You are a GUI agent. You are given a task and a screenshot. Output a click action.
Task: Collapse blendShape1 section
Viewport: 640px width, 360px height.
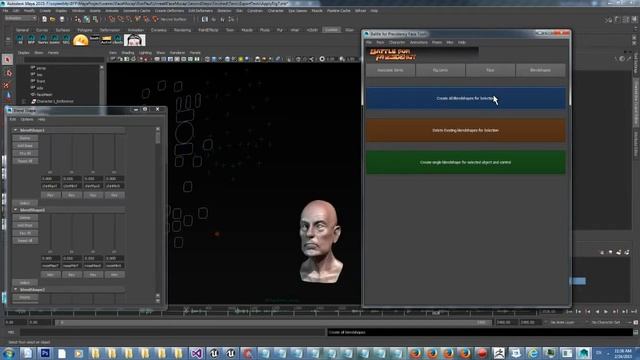[x=16, y=130]
